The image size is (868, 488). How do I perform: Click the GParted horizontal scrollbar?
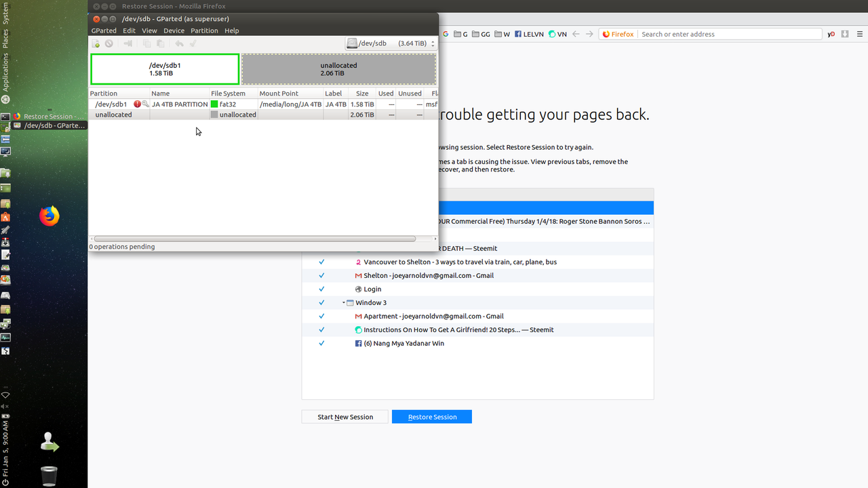(254, 239)
